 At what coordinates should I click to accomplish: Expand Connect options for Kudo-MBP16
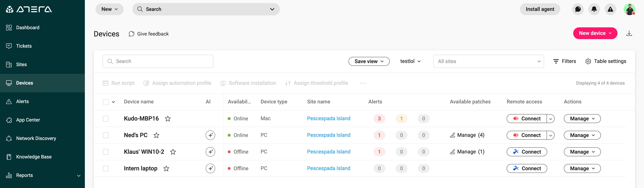click(550, 119)
